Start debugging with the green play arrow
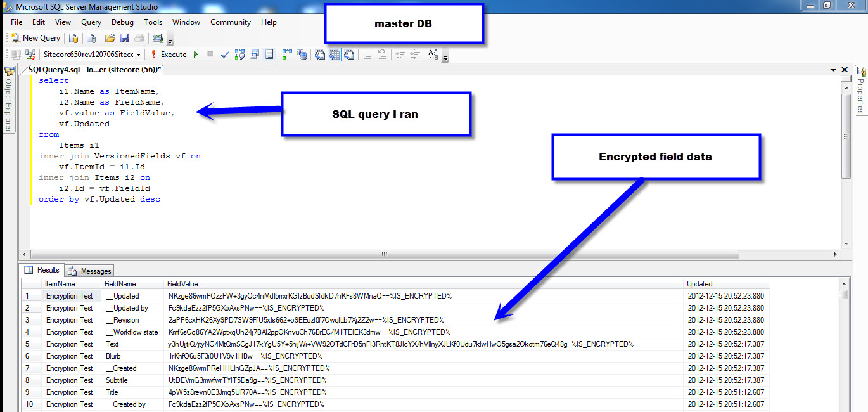The height and width of the screenshot is (412, 868). coord(196,55)
